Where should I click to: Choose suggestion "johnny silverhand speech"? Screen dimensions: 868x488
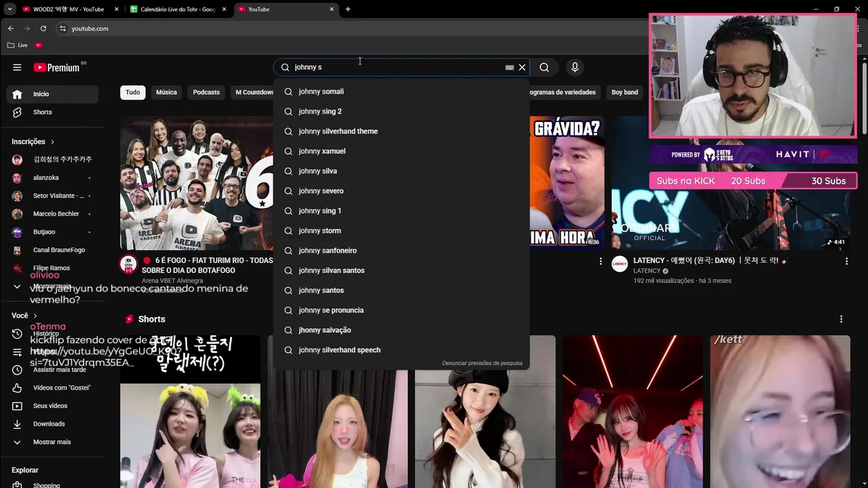(401, 350)
